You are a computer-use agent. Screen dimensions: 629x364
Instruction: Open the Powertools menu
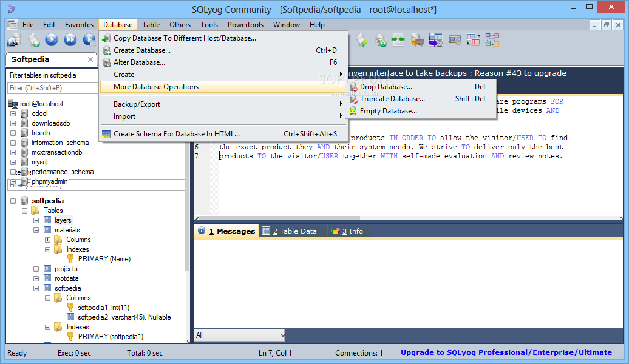point(245,25)
